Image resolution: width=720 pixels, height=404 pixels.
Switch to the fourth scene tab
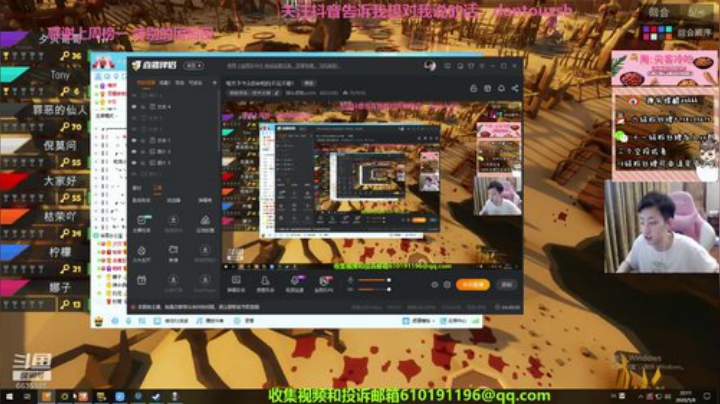coord(195,83)
